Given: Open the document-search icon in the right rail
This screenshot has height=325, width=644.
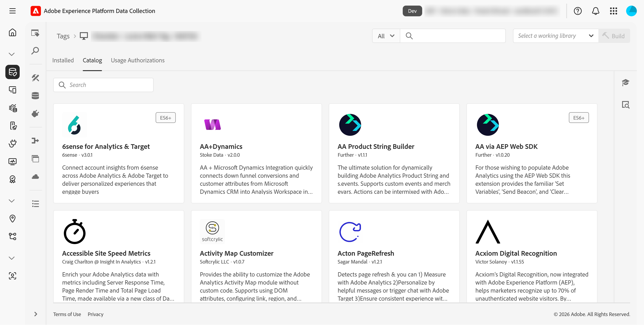Looking at the screenshot, I should [x=625, y=104].
